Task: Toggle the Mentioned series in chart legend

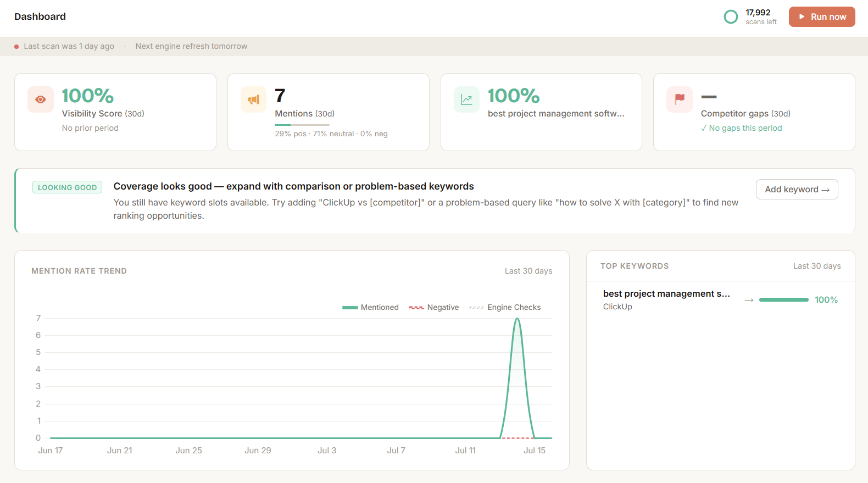Action: (x=370, y=307)
